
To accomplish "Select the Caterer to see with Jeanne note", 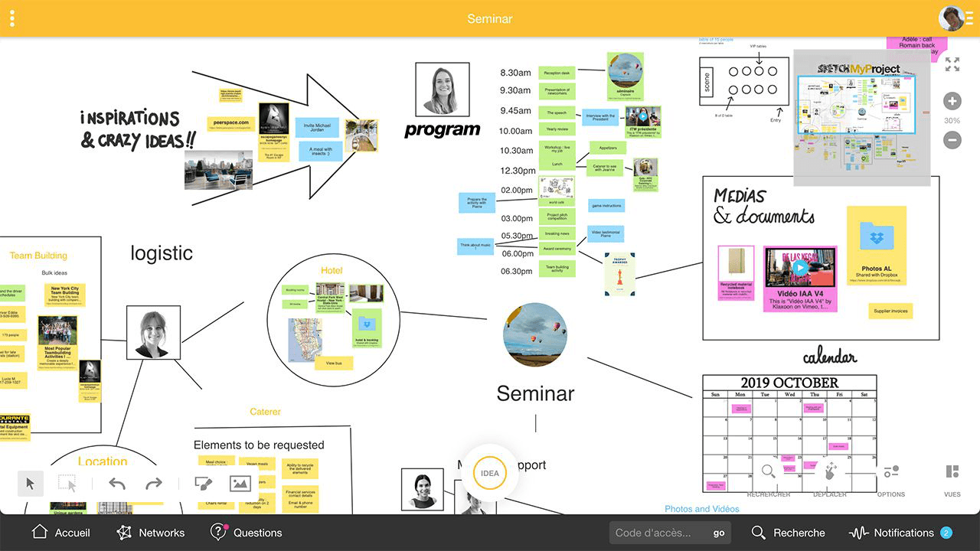I will pos(606,168).
